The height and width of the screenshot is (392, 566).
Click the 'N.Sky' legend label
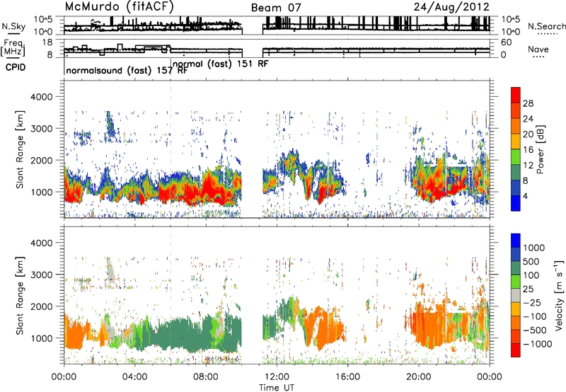(x=13, y=26)
